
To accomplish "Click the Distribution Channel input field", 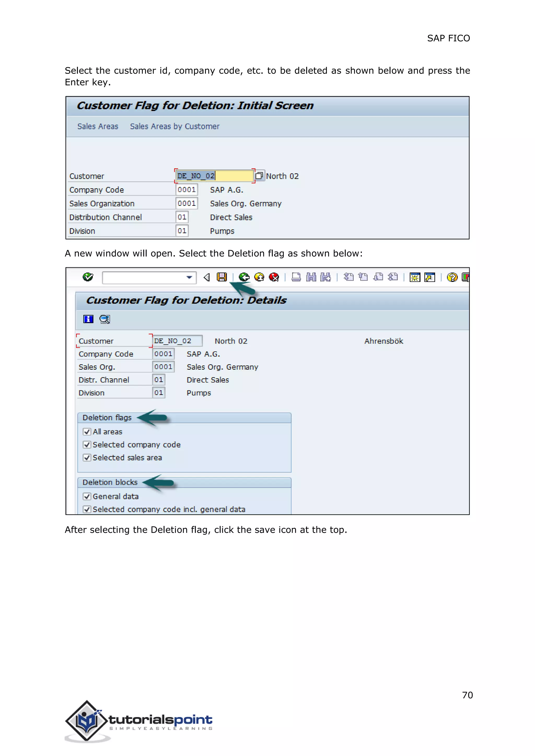I will tap(182, 217).
